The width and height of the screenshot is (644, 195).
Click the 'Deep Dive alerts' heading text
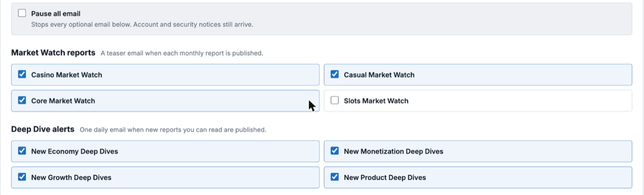43,129
